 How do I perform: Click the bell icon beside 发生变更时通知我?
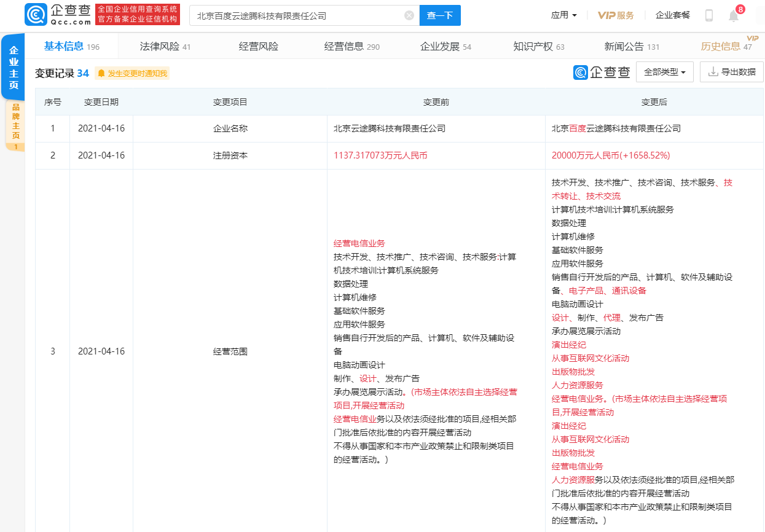101,74
